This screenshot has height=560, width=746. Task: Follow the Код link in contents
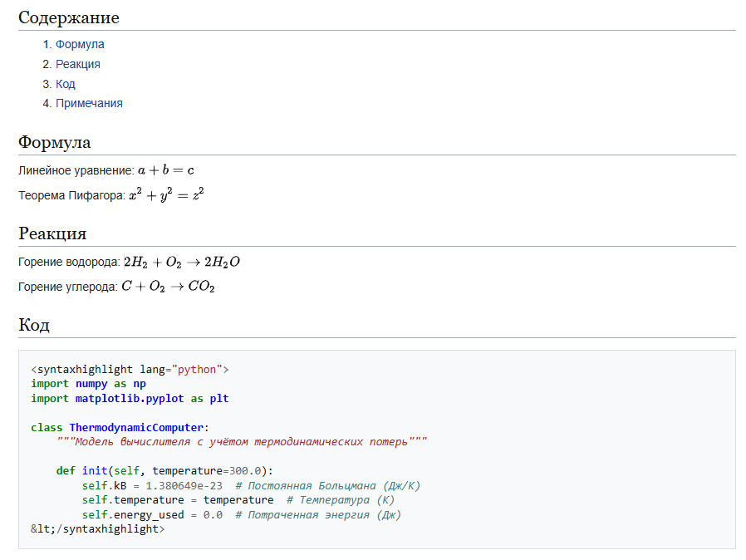point(66,84)
